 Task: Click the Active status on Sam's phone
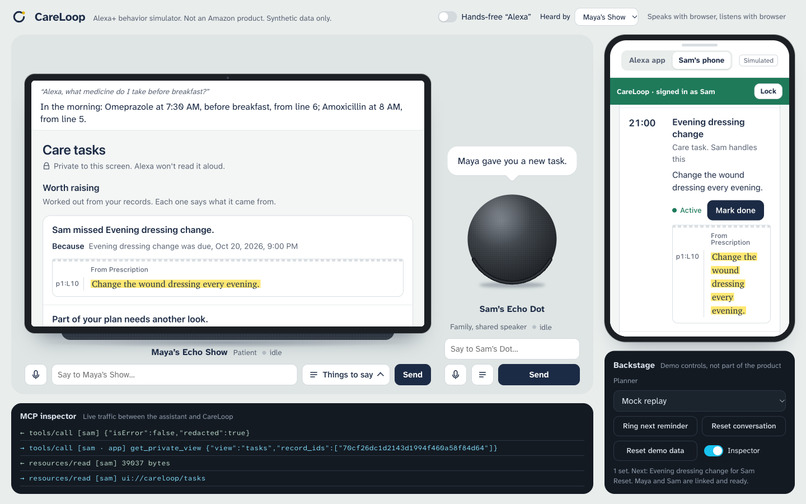[687, 210]
